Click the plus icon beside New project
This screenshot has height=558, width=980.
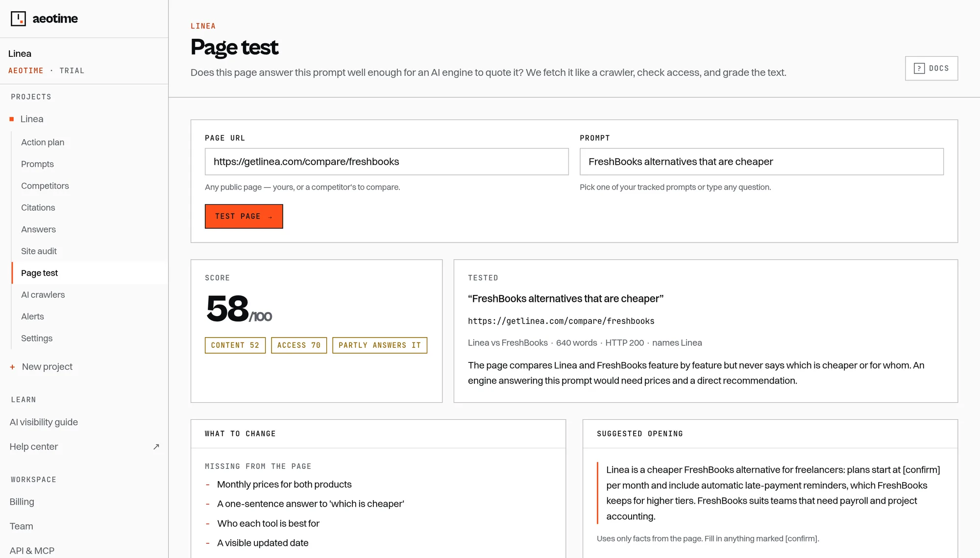point(12,367)
